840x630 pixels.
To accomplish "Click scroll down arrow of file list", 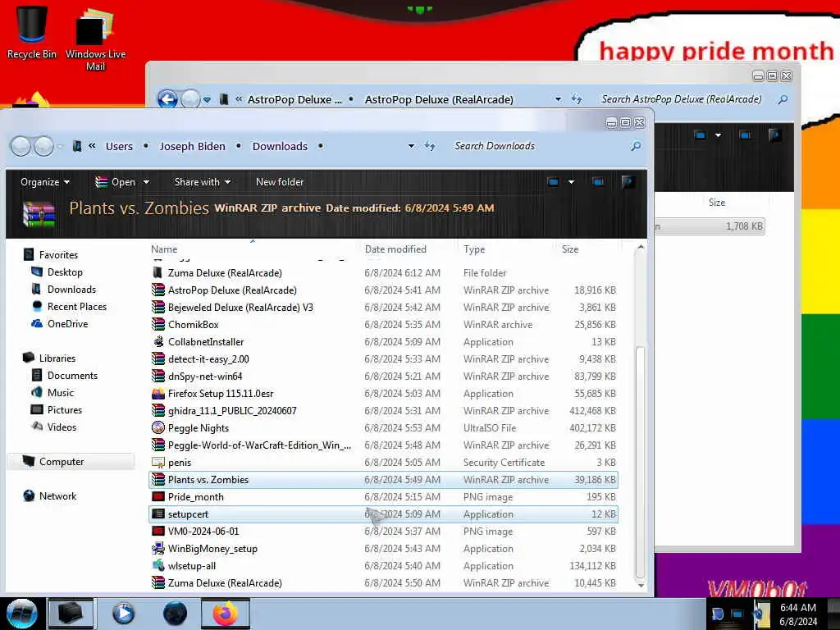I will click(641, 586).
